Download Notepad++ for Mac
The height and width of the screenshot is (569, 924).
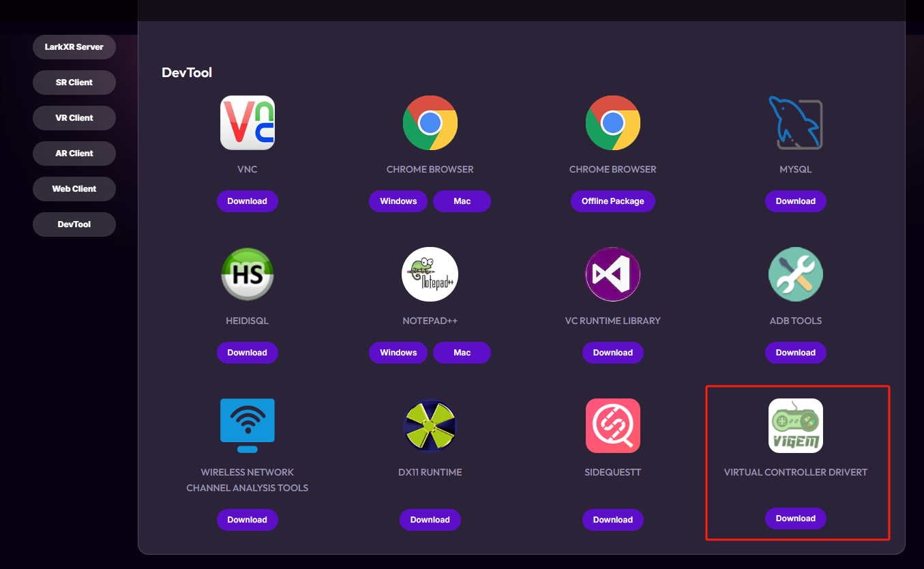click(x=462, y=353)
